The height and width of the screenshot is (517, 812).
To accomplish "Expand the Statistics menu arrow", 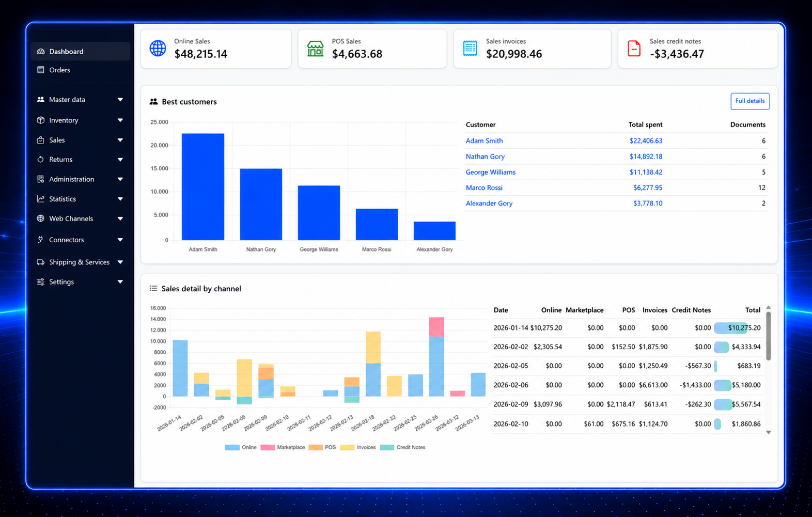I will click(x=120, y=199).
